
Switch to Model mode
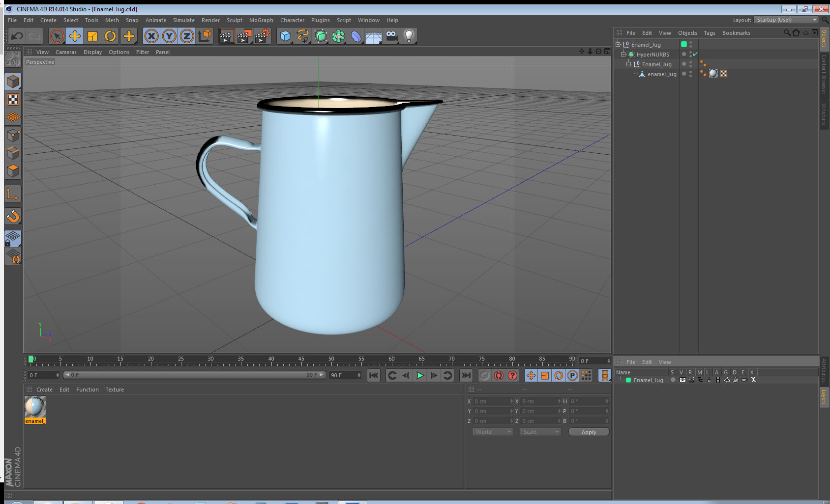coord(13,82)
